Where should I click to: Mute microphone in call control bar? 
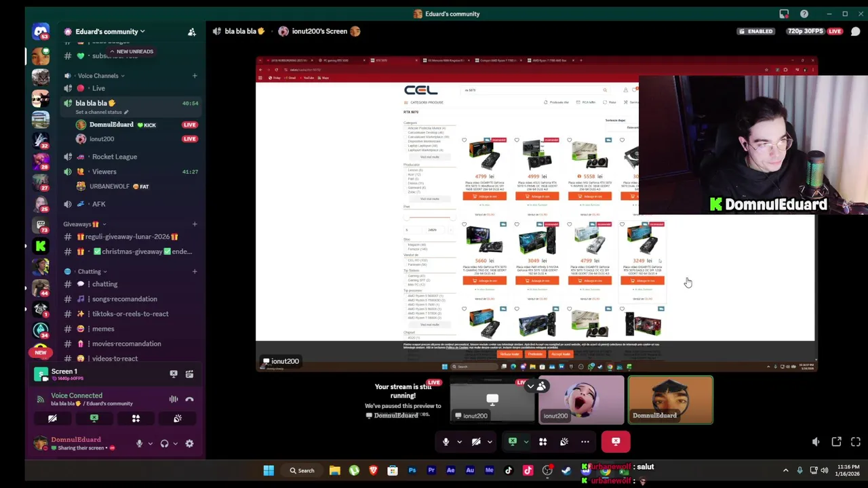[446, 442]
